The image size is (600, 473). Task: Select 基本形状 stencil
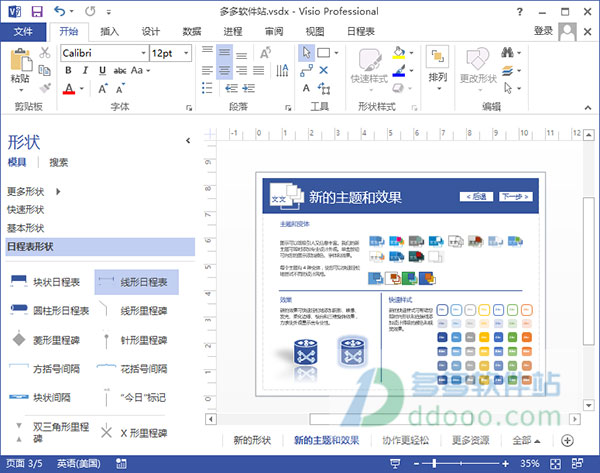(x=25, y=228)
